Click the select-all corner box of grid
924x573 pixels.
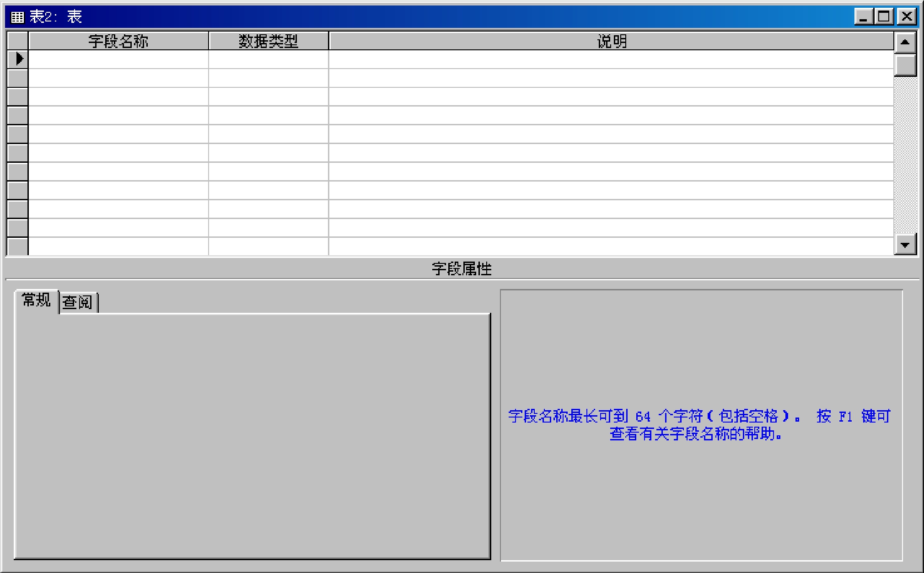(18, 41)
